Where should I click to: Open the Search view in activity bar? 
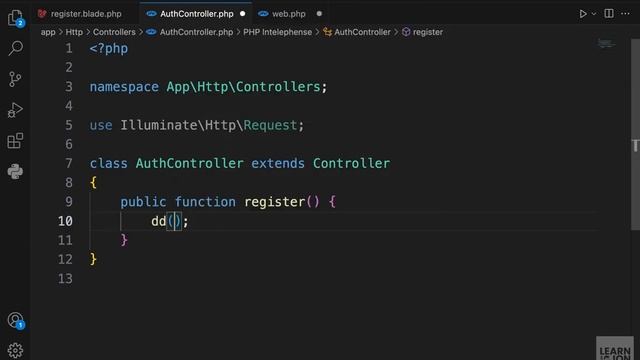[x=16, y=48]
